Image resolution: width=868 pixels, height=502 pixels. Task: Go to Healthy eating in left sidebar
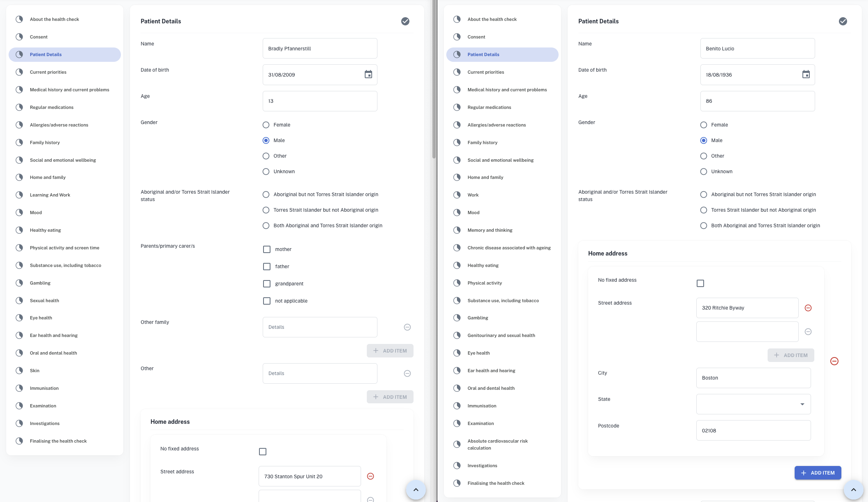point(65,230)
